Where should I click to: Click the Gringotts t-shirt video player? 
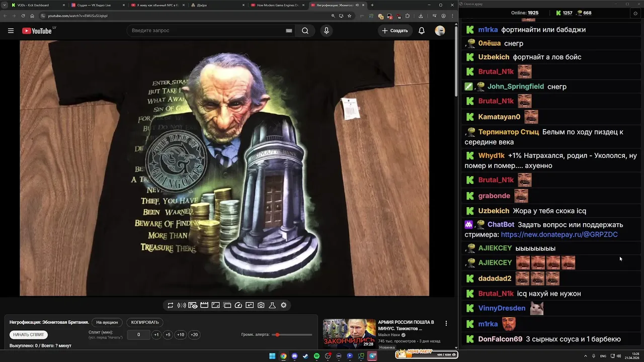(x=224, y=168)
